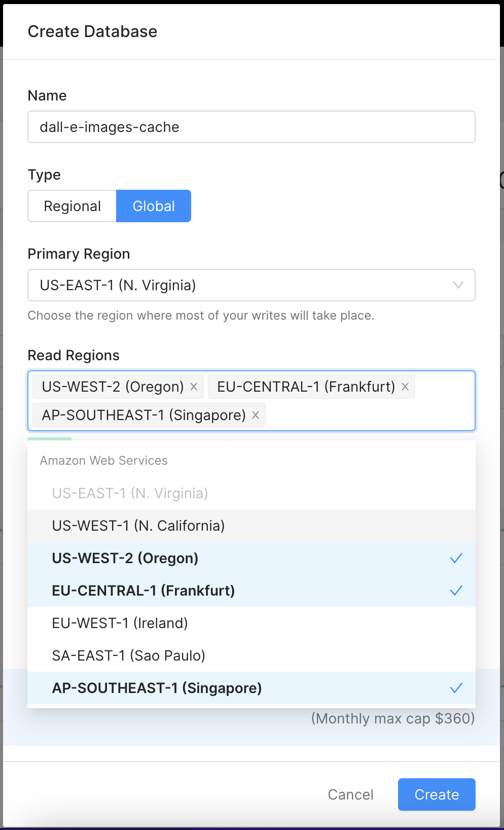Screen dimensions: 504x830
Task: Click the database Name input field
Action: 251,127
